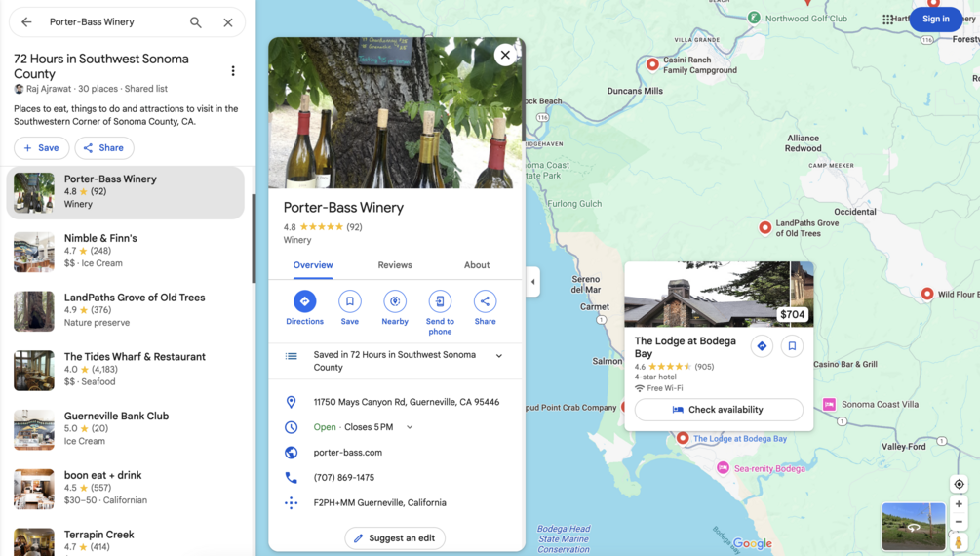Click Send to phone icon
Image resolution: width=980 pixels, height=556 pixels.
(440, 301)
